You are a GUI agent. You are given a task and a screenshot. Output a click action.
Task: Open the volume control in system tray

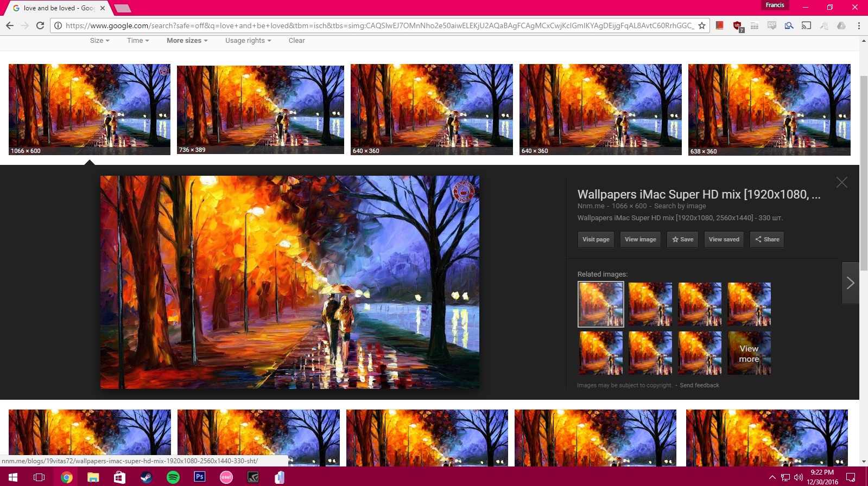click(x=799, y=478)
